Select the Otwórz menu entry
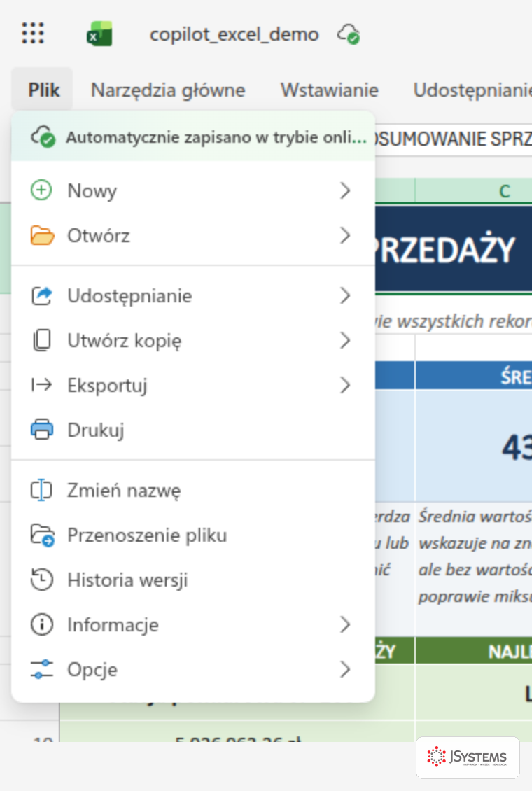The image size is (532, 791). click(x=193, y=236)
